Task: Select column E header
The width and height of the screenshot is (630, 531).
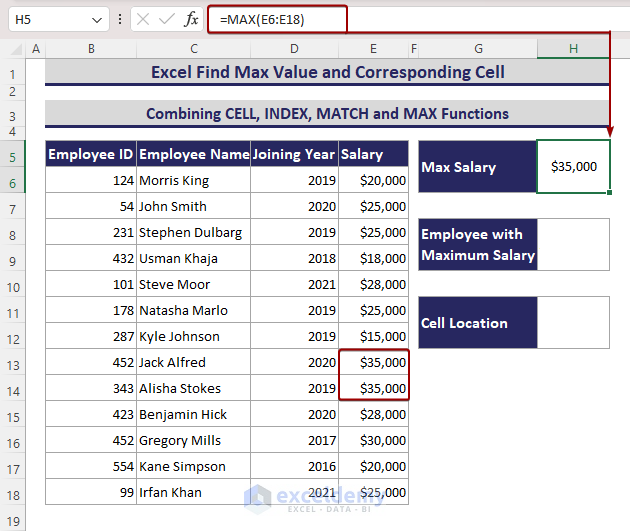Action: pyautogui.click(x=372, y=48)
